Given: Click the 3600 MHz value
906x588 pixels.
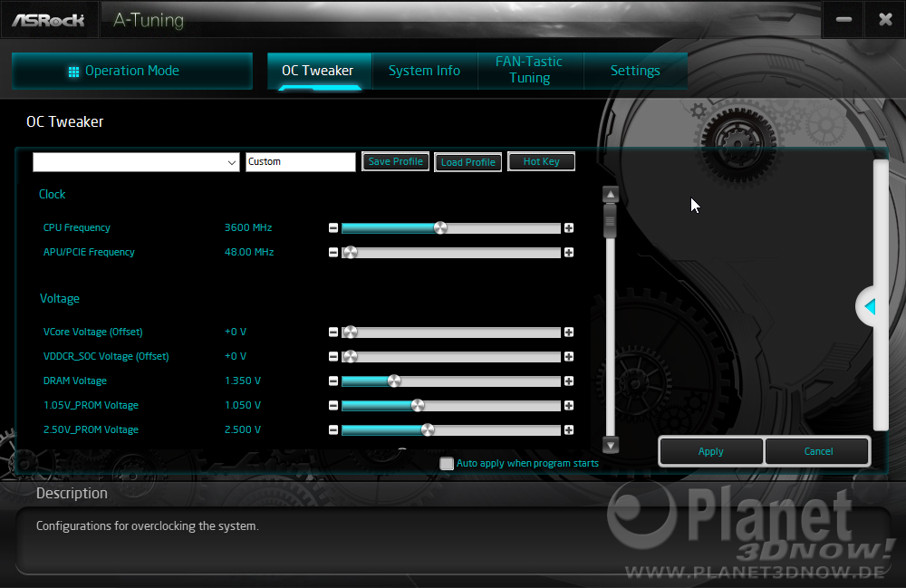Looking at the screenshot, I should coord(248,227).
